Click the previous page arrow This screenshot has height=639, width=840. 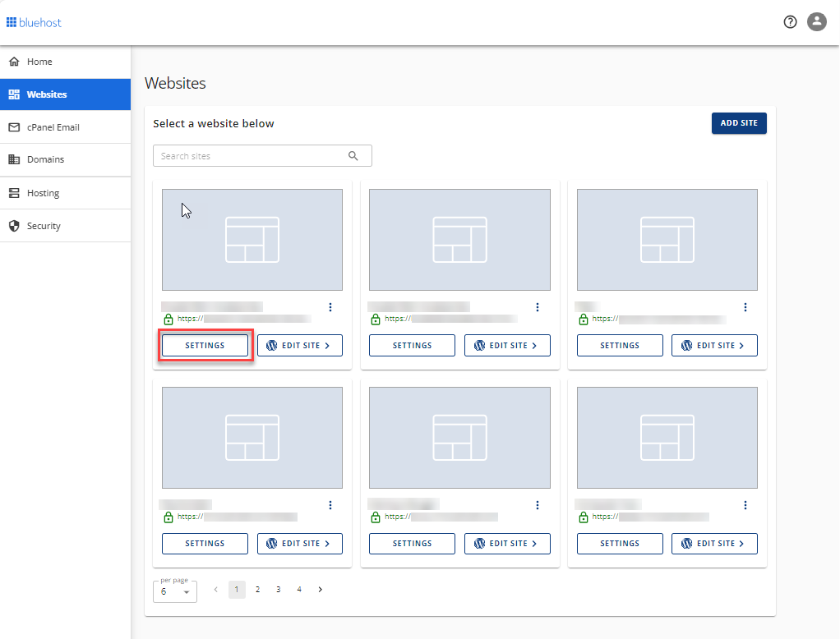216,589
